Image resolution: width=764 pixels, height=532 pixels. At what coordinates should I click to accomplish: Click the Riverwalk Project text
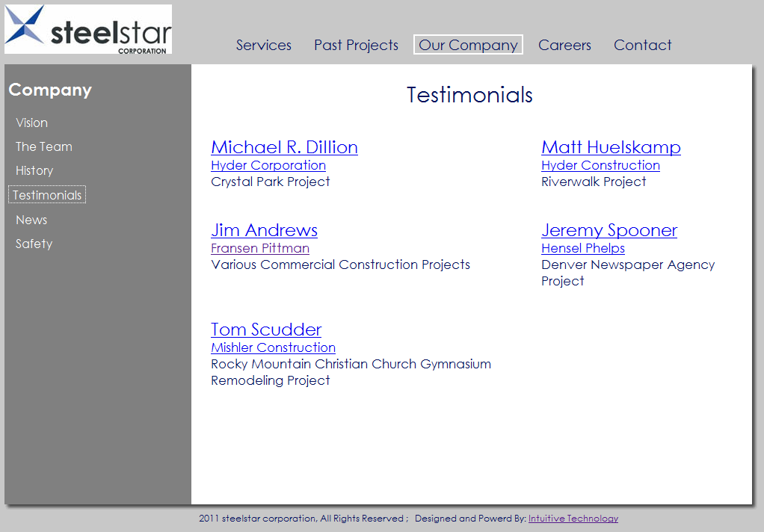point(594,182)
